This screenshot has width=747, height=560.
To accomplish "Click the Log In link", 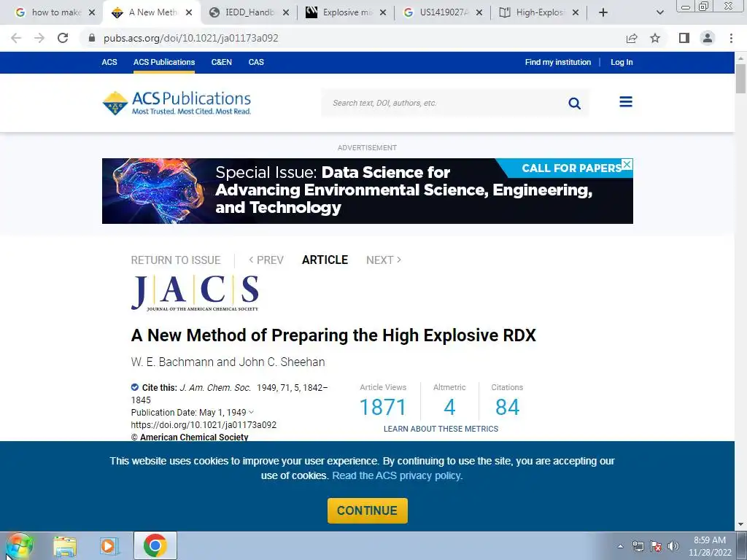I will 622,62.
